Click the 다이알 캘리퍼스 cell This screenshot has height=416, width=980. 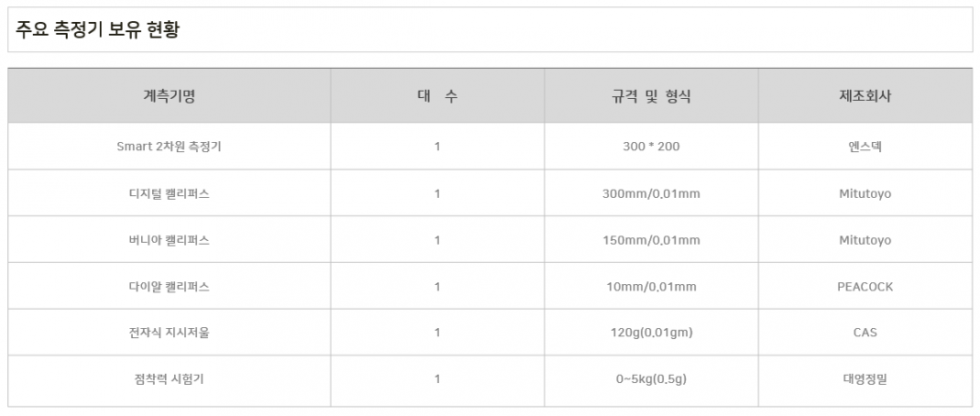(x=169, y=287)
